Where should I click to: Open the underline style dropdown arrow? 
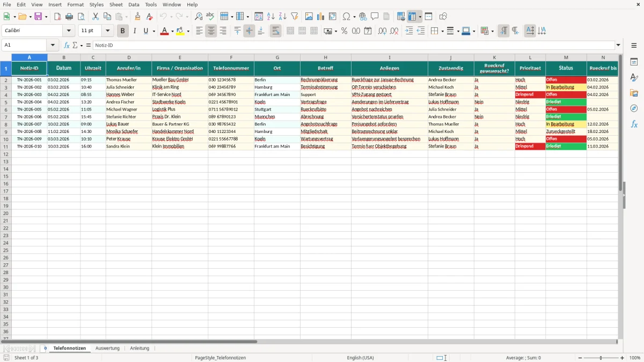[x=154, y=31]
